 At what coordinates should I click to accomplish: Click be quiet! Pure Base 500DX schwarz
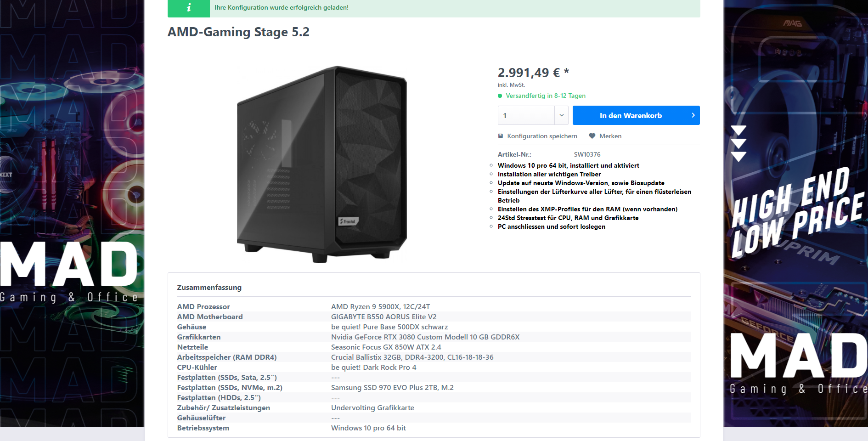click(x=389, y=327)
